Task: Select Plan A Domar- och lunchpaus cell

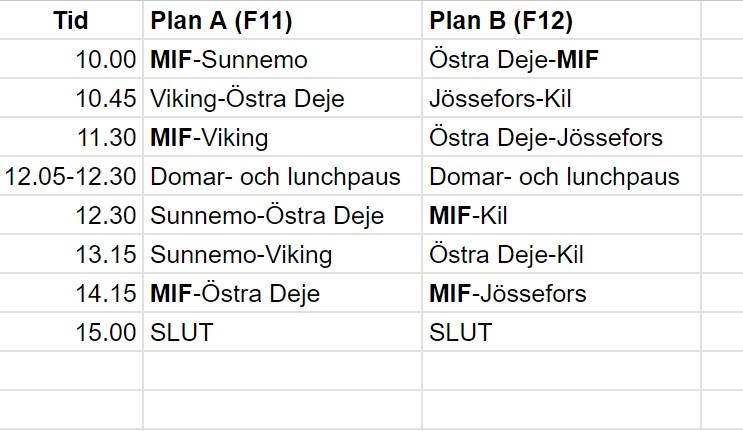Action: [x=275, y=177]
